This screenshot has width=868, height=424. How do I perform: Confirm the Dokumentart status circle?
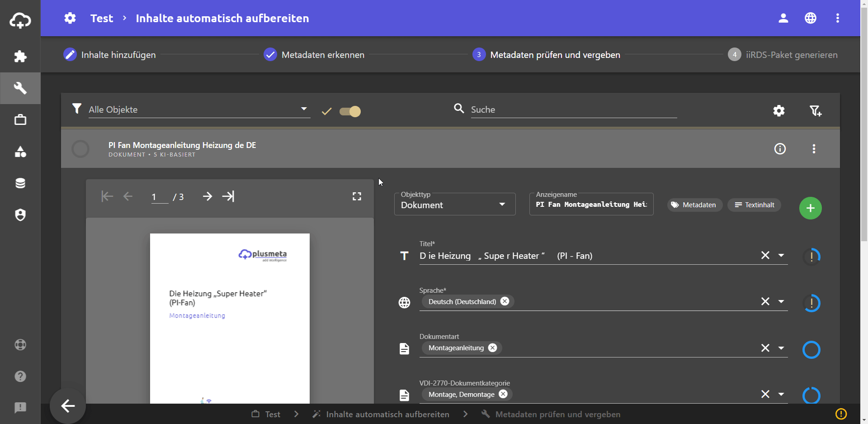click(x=811, y=349)
